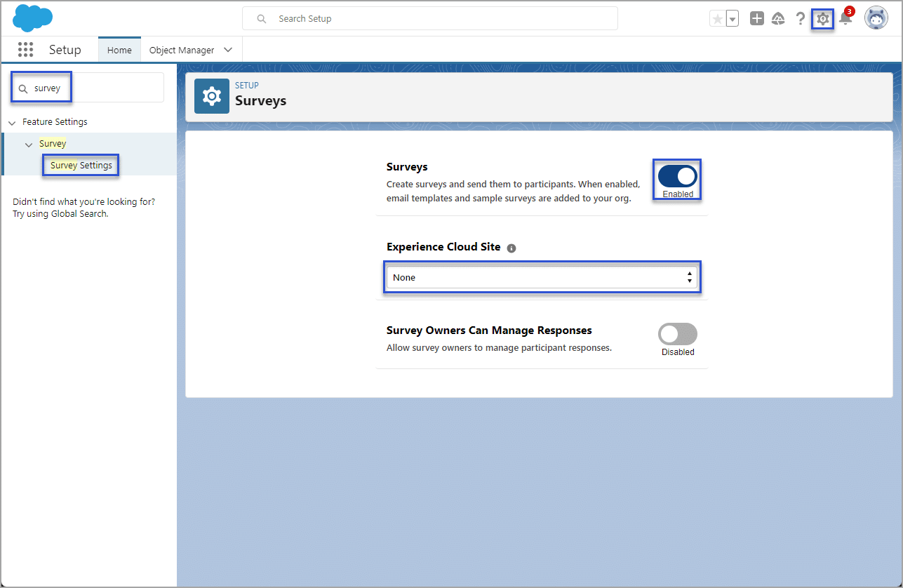Open the App Launcher grid icon
The width and height of the screenshot is (903, 588).
(26, 50)
